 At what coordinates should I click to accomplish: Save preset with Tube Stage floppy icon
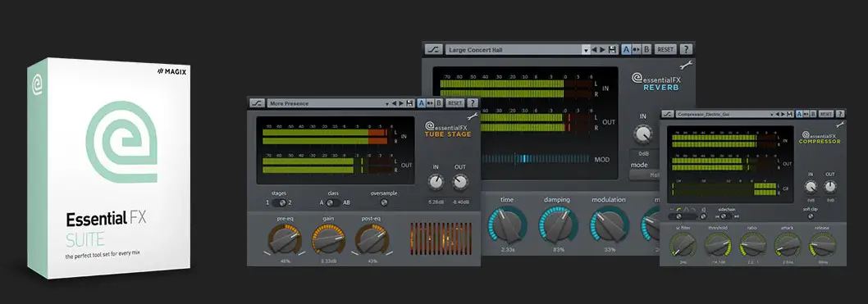pyautogui.click(x=409, y=102)
